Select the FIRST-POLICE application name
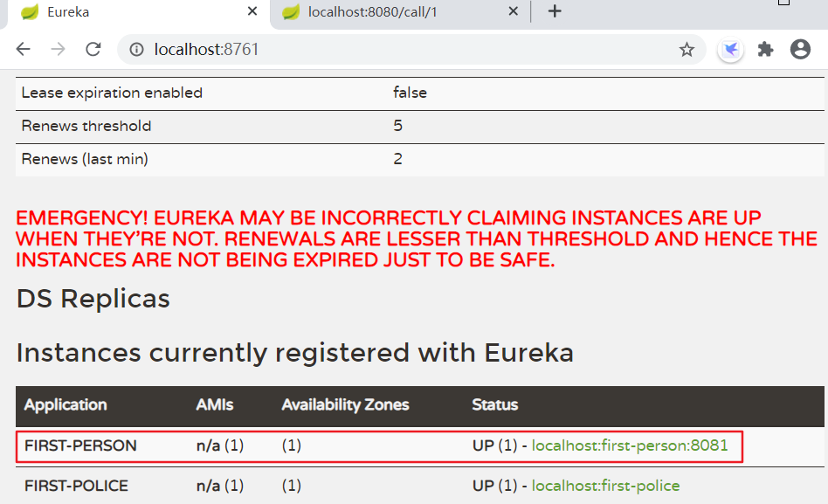Screen dimensions: 828x504 click(x=76, y=486)
